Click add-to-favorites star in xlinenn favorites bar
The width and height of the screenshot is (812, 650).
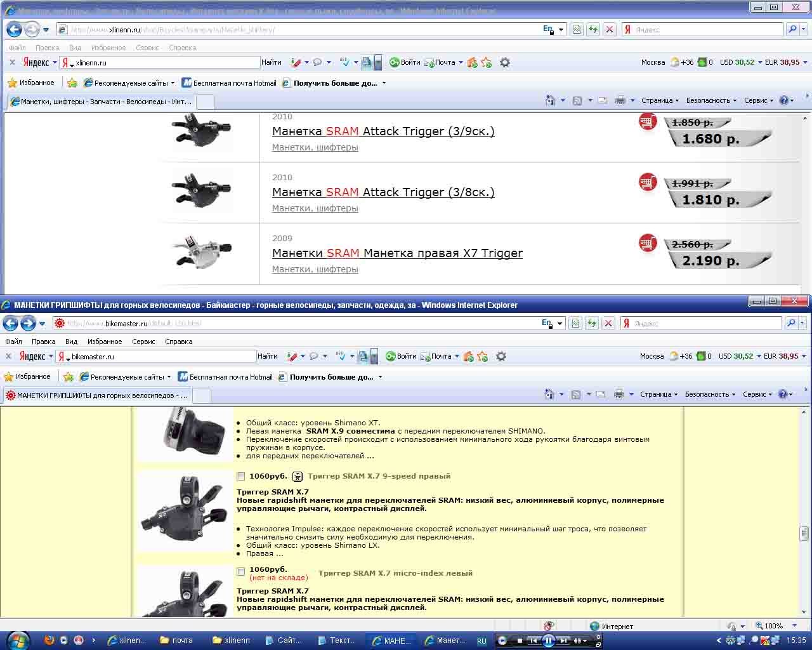72,83
